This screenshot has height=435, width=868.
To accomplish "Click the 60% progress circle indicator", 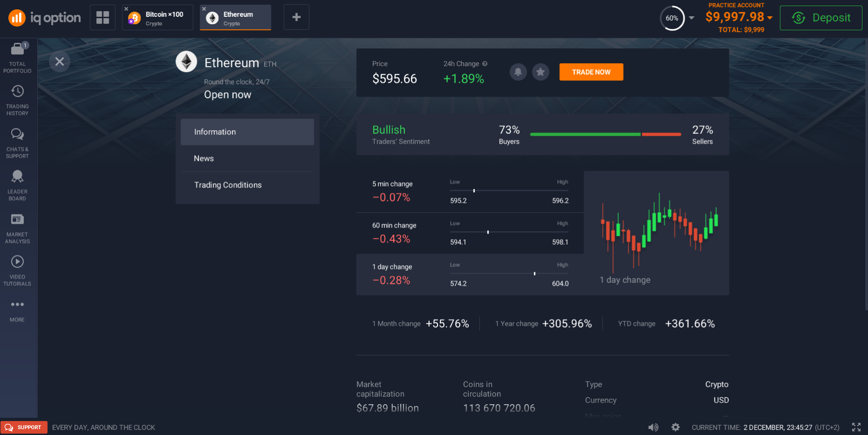I will point(672,18).
